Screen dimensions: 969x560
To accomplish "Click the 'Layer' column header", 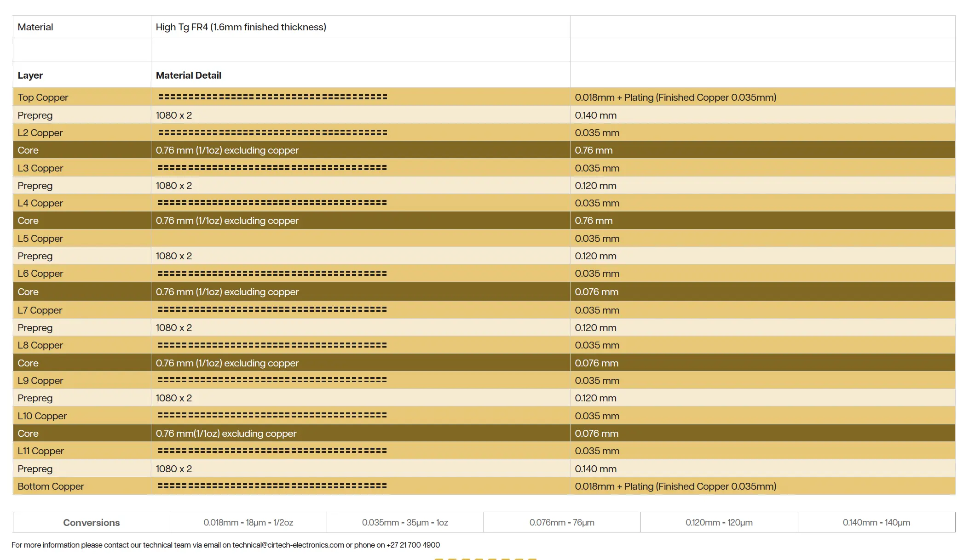I will (x=30, y=75).
